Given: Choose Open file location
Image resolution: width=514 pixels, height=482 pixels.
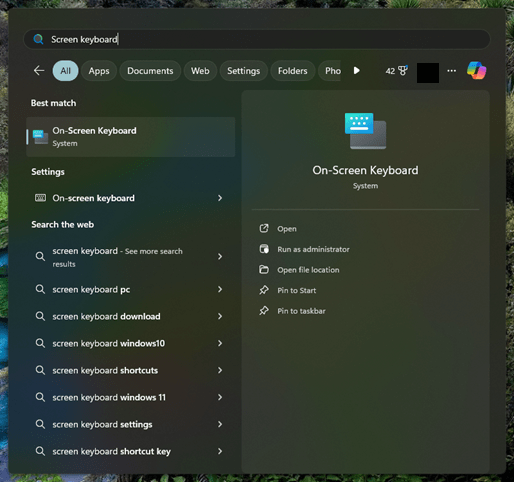Looking at the screenshot, I should (x=308, y=270).
